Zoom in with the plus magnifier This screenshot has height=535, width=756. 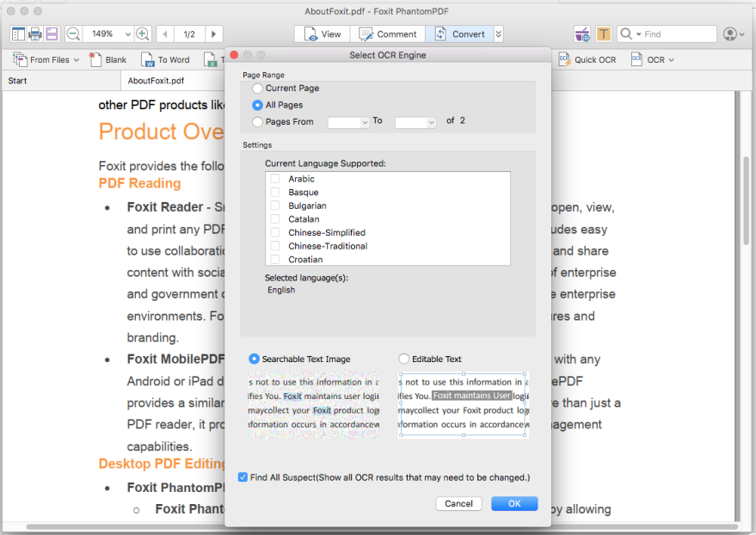tap(143, 34)
